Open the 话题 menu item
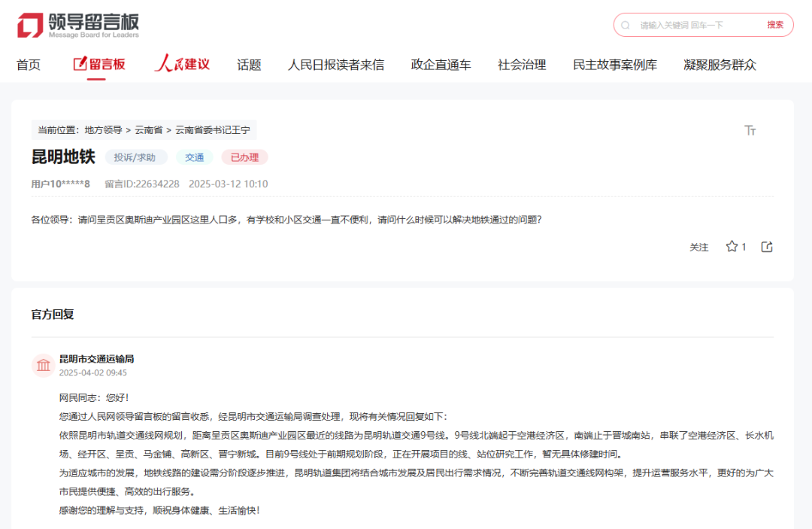This screenshot has height=529, width=812. tap(249, 64)
